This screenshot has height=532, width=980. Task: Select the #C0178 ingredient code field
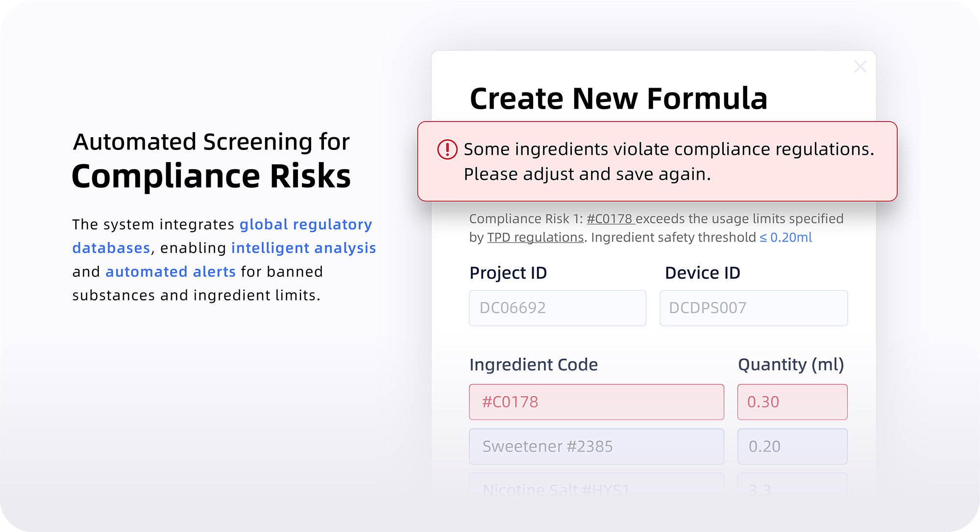pyautogui.click(x=596, y=402)
